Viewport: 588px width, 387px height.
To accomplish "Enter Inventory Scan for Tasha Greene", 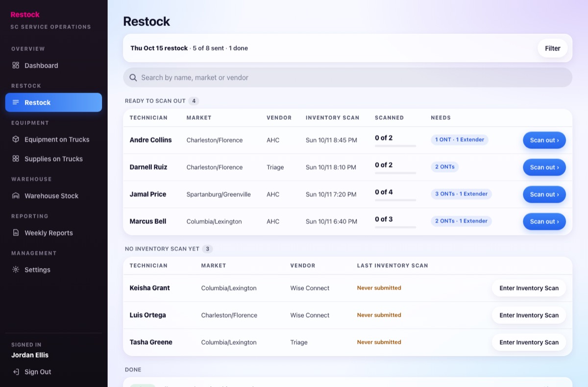I will [x=529, y=342].
